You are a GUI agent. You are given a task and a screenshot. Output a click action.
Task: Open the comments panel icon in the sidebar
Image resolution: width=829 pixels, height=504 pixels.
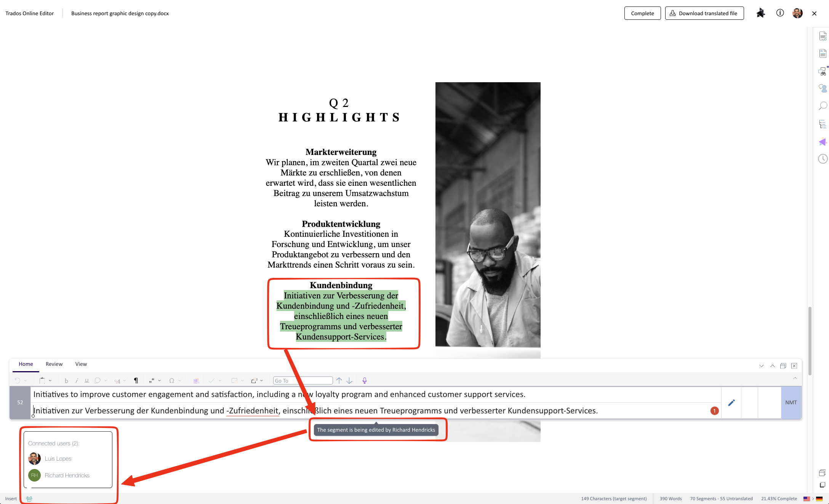(823, 88)
